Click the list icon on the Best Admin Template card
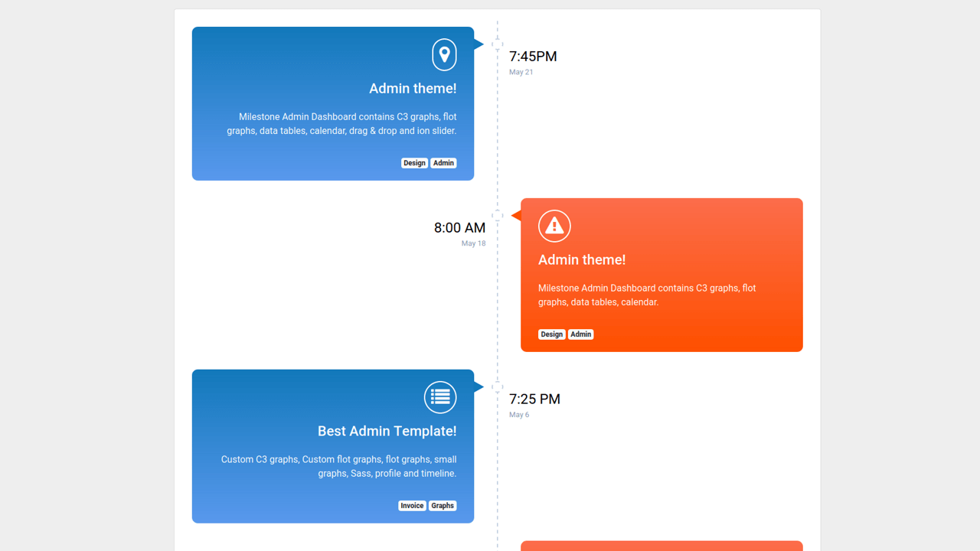The image size is (980, 551). [440, 397]
